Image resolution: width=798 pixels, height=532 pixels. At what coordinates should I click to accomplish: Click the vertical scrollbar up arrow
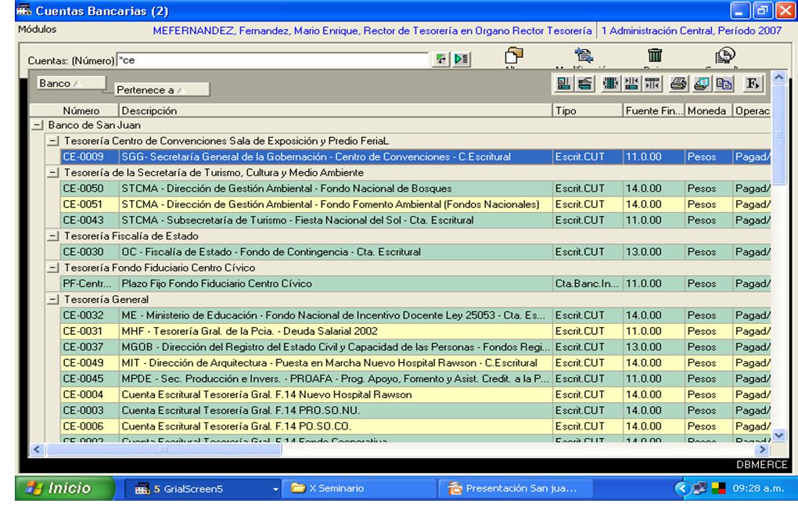[x=778, y=77]
